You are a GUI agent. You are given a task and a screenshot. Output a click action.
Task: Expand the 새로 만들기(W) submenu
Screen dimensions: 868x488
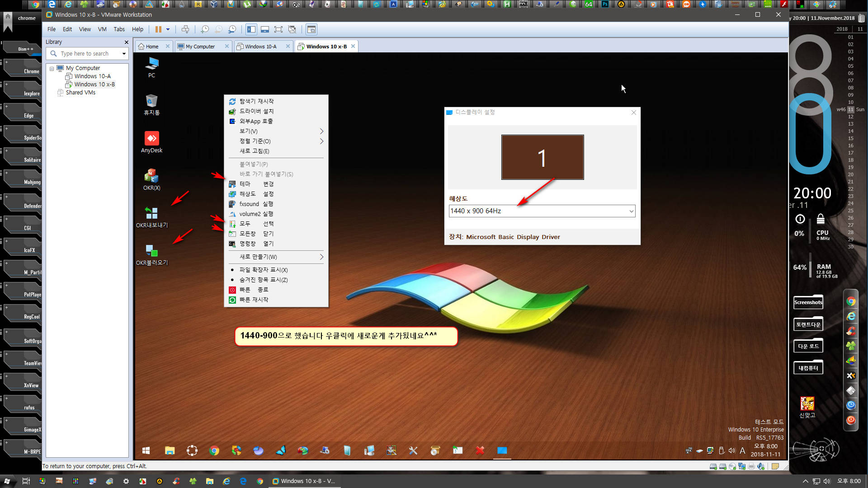[x=276, y=257]
